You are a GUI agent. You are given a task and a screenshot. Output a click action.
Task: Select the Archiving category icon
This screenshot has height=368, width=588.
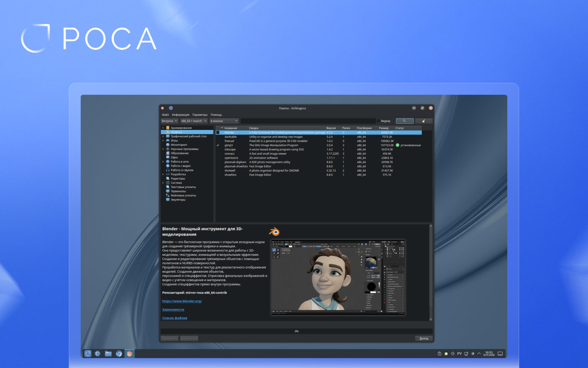tap(168, 128)
